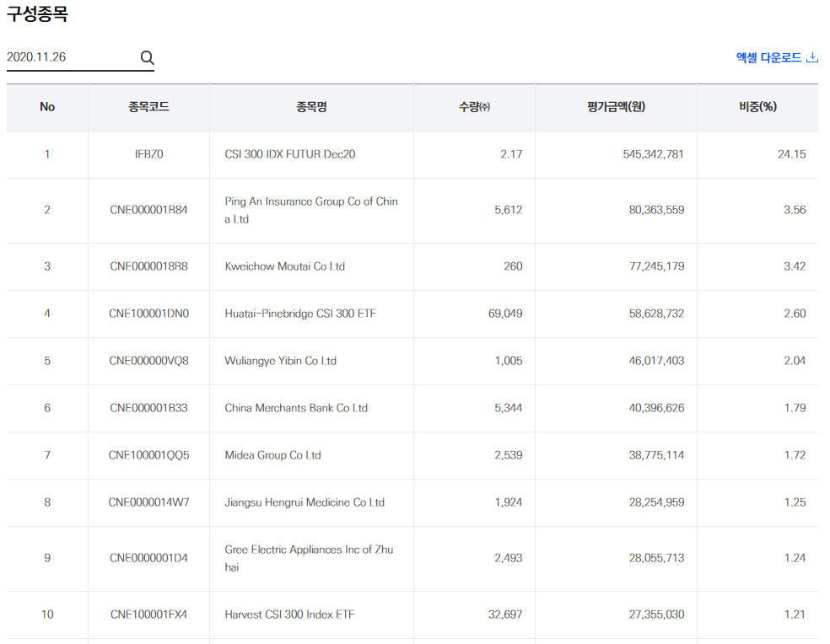The height and width of the screenshot is (644, 830).
Task: Click the weight value 1.72
Action: (795, 454)
